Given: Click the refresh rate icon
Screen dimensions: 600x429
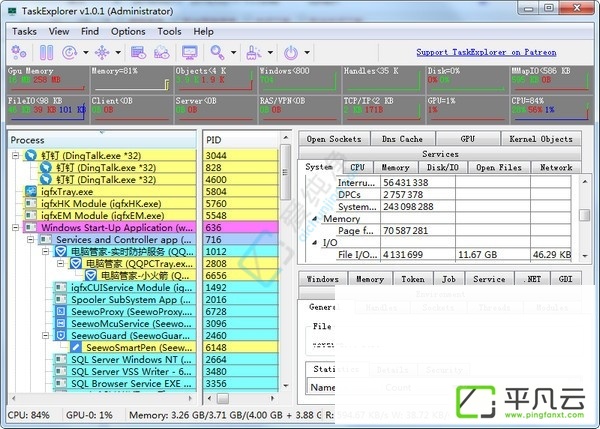Looking at the screenshot, I should (x=69, y=52).
